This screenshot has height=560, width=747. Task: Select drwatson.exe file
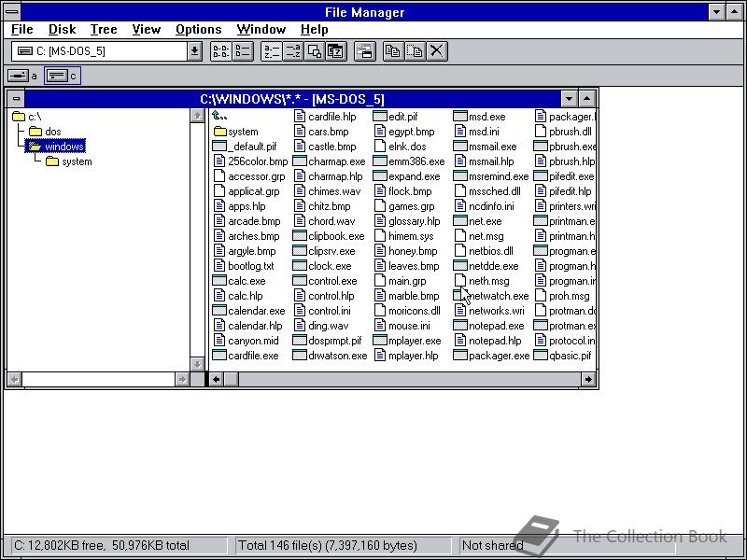pos(331,356)
